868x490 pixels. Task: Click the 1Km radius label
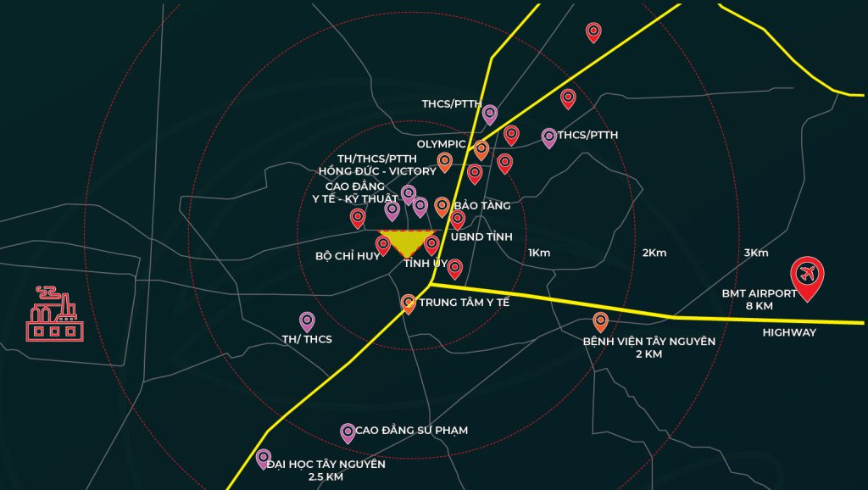[539, 253]
